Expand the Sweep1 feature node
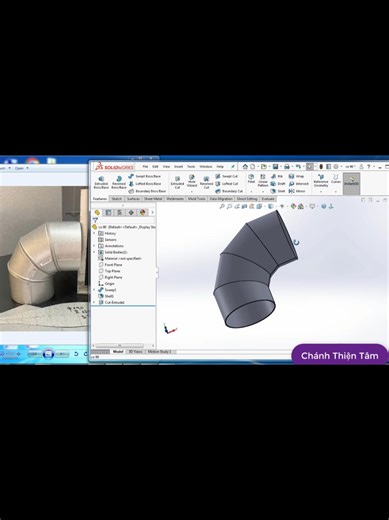This screenshot has width=389, height=520. (94, 290)
